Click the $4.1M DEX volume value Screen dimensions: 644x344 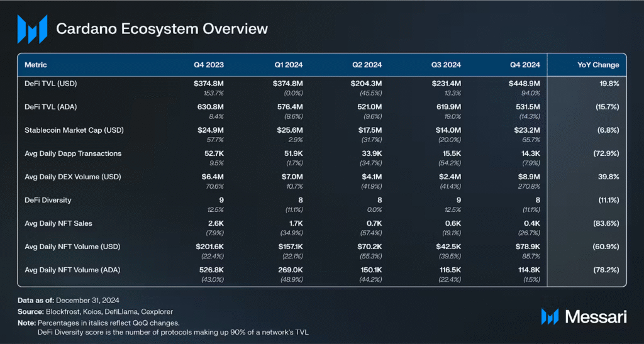(x=372, y=177)
